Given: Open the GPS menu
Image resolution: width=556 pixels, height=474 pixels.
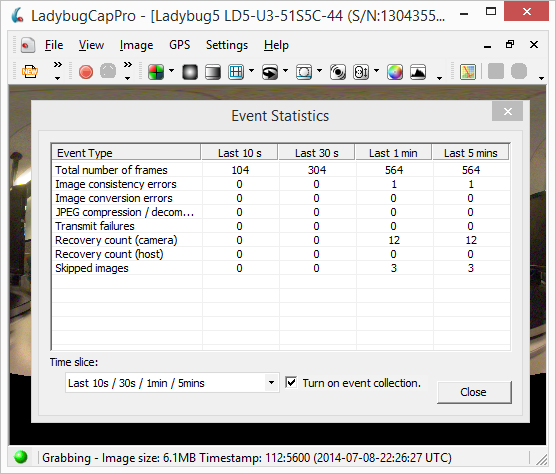Looking at the screenshot, I should click(179, 45).
